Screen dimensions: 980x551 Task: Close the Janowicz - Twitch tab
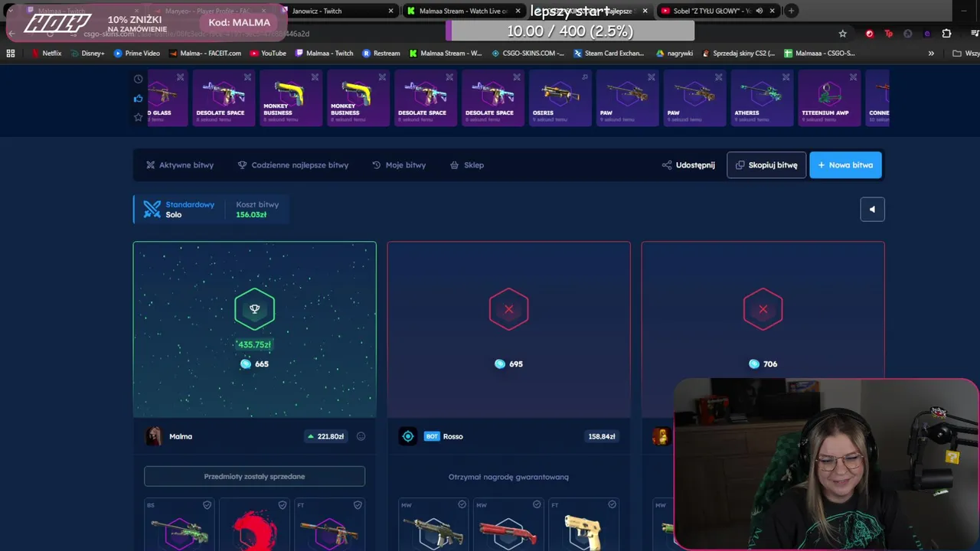point(390,11)
